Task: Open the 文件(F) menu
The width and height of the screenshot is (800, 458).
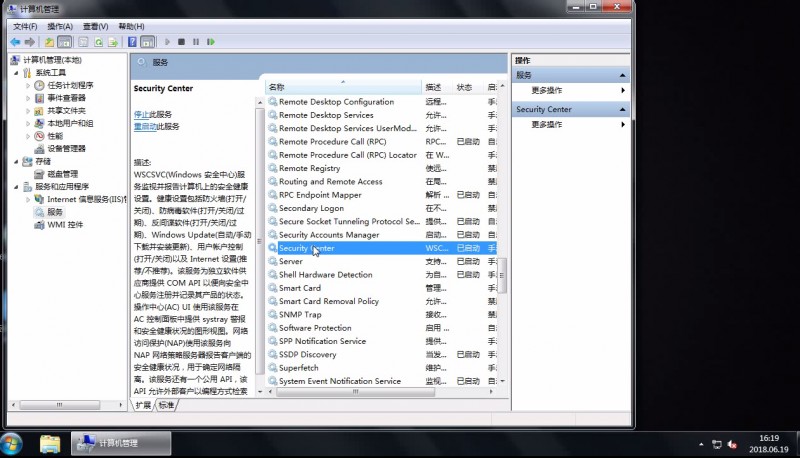Action: 25,26
